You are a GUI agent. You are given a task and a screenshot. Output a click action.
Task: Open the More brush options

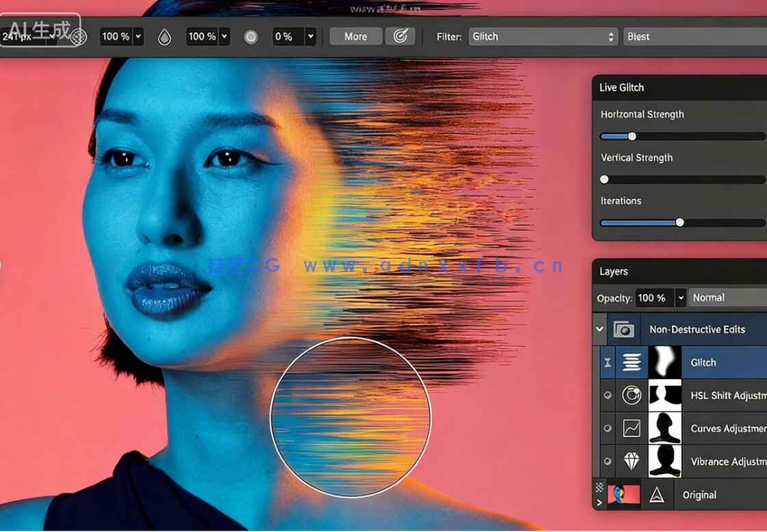355,36
